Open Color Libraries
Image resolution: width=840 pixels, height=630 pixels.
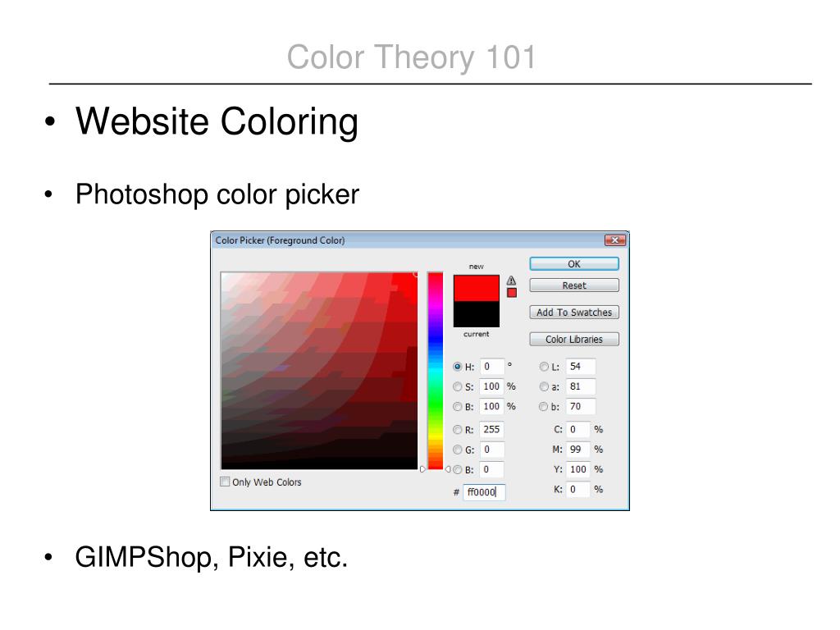tap(573, 339)
